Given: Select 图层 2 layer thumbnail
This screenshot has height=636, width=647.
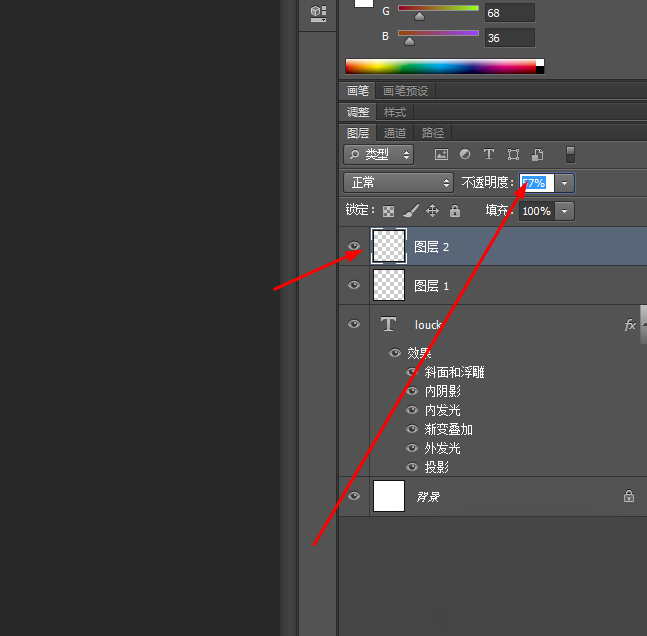Looking at the screenshot, I should (389, 246).
